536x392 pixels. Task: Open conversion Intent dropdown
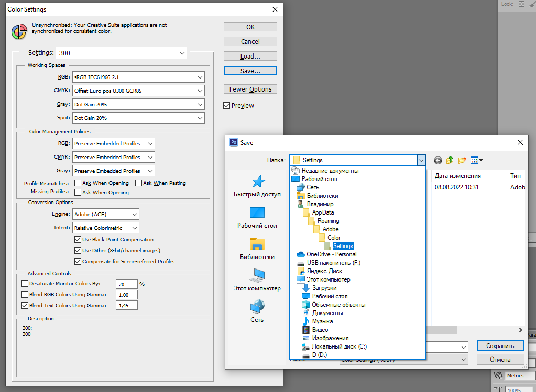(106, 228)
